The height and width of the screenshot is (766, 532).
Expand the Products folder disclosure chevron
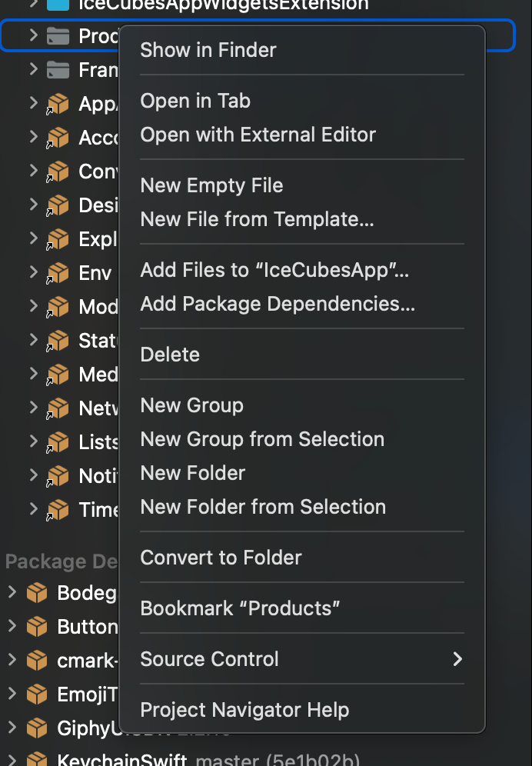33,35
